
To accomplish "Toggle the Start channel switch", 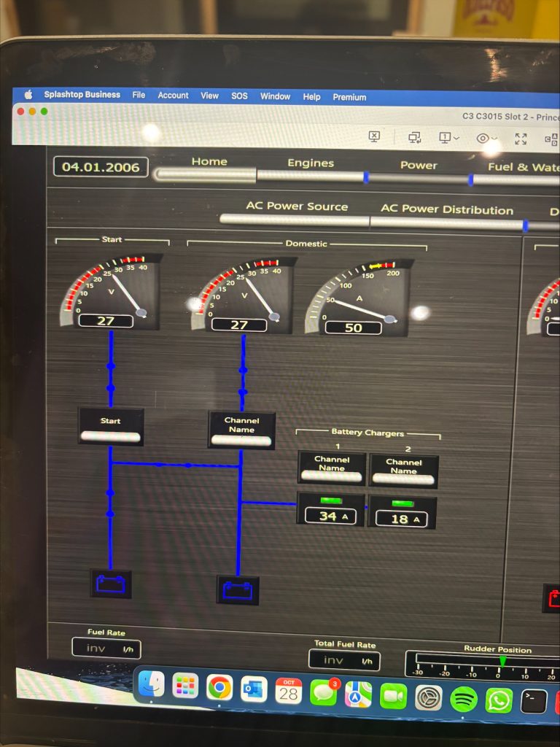I will tap(110, 436).
